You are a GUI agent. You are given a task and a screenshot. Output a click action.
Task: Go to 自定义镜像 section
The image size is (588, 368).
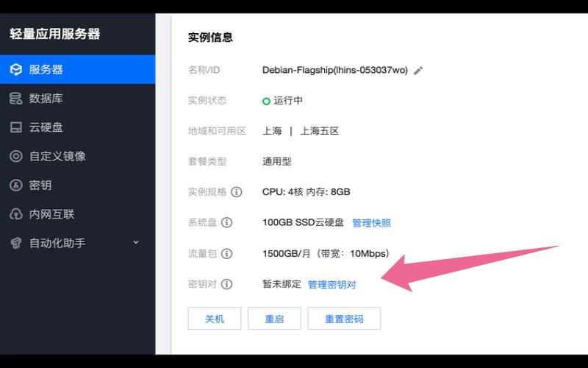[78, 156]
